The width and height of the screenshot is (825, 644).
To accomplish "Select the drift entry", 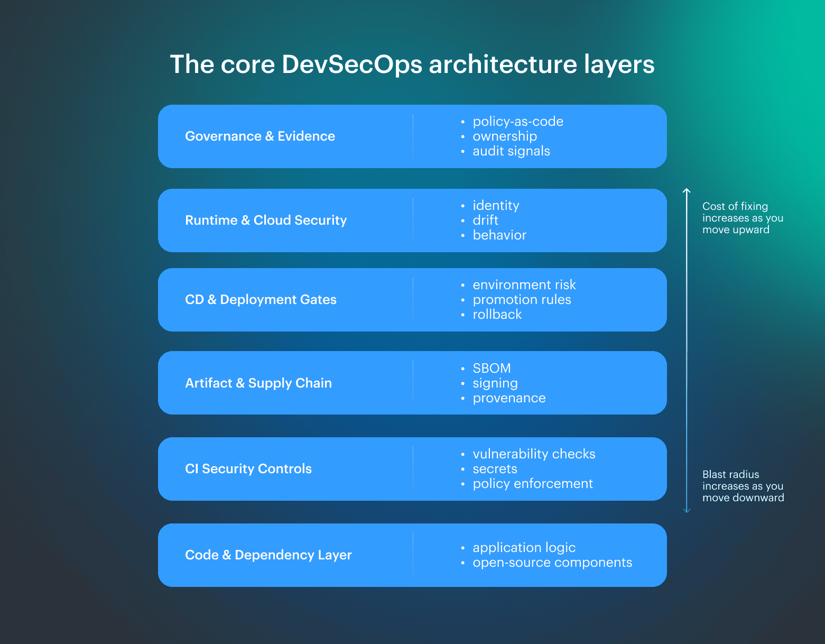I will (x=485, y=220).
